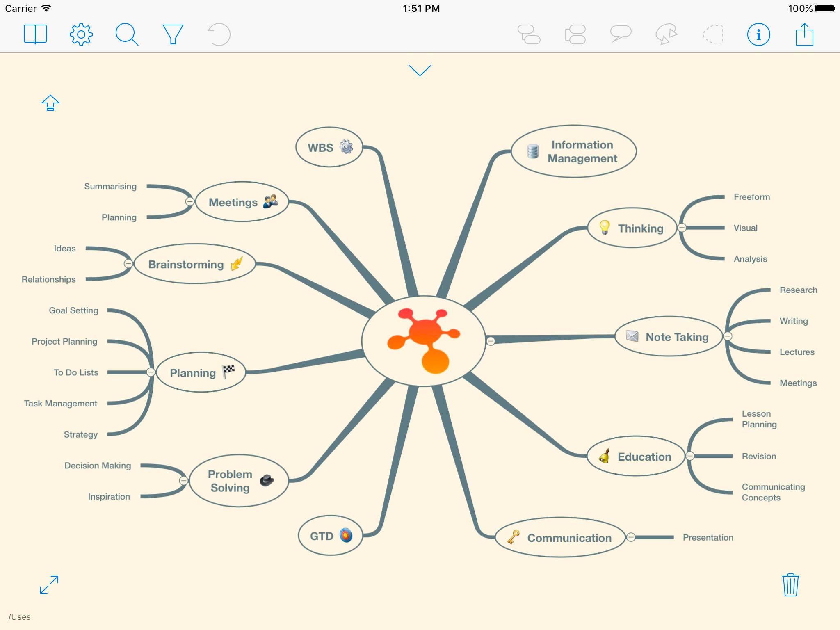The height and width of the screenshot is (630, 840).
Task: Tap the search magnifier icon
Action: click(x=127, y=34)
